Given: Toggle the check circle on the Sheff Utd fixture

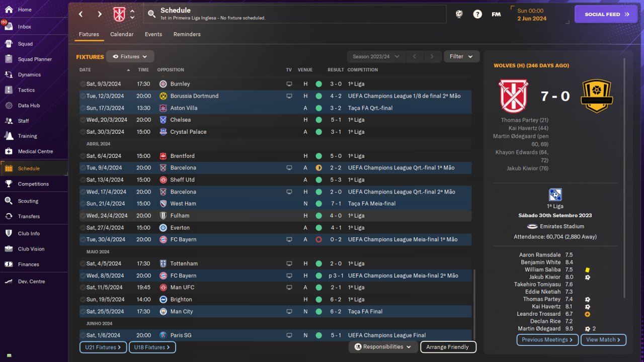Looking at the screenshot, I should pyautogui.click(x=83, y=180).
